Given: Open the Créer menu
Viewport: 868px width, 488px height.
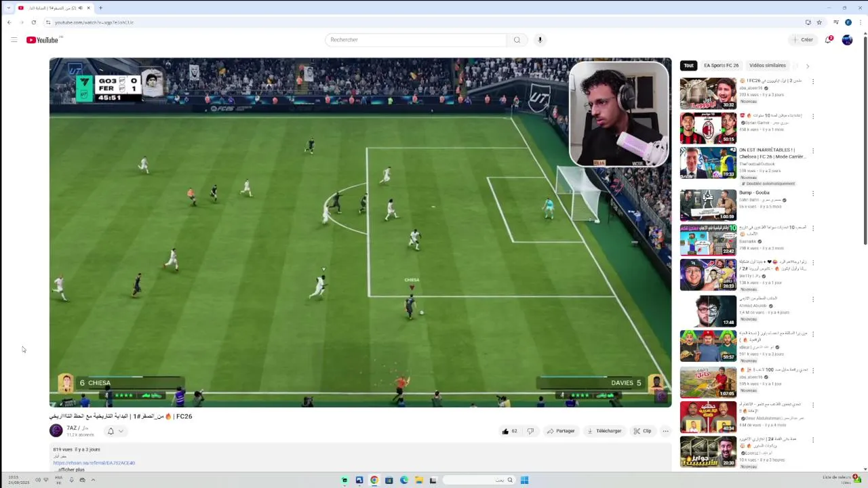Looking at the screenshot, I should coord(802,40).
